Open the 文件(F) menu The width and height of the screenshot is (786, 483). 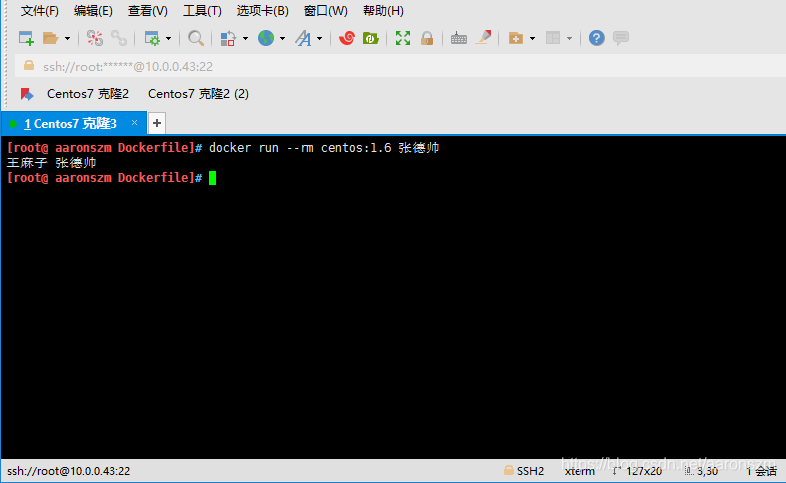click(x=40, y=11)
